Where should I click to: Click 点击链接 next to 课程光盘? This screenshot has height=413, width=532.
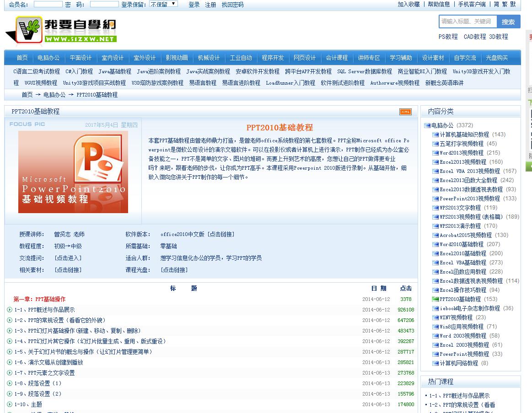point(174,270)
